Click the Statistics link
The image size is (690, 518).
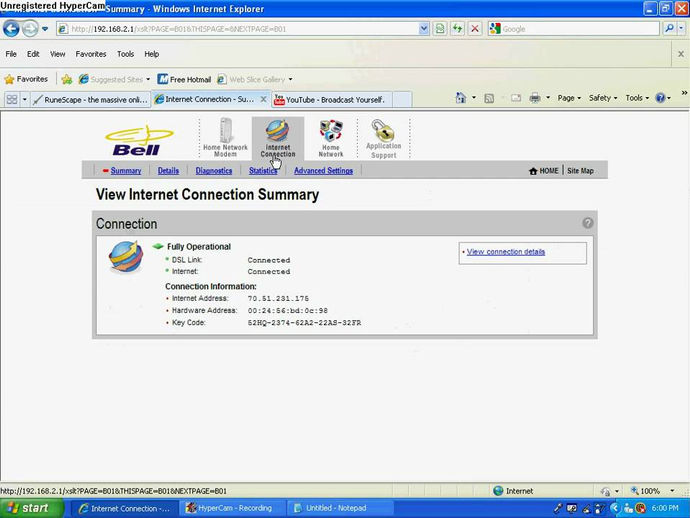click(x=263, y=171)
